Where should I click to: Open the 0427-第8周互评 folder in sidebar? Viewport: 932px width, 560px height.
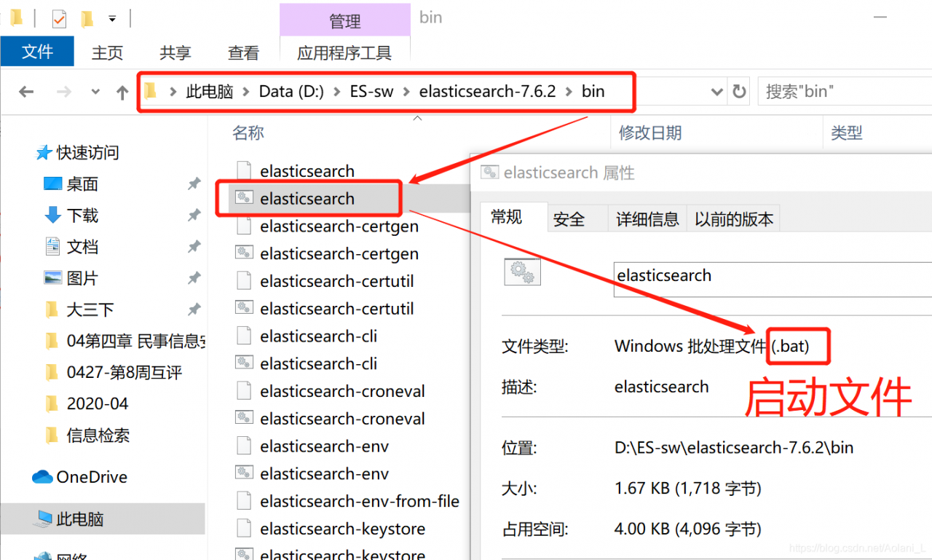click(x=125, y=373)
